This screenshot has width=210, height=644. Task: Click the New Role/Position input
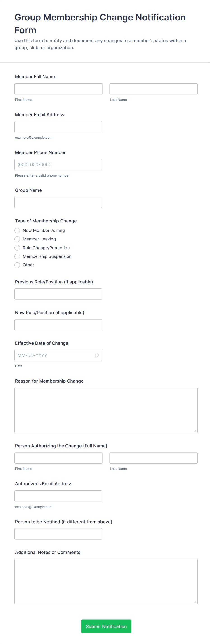(x=58, y=325)
